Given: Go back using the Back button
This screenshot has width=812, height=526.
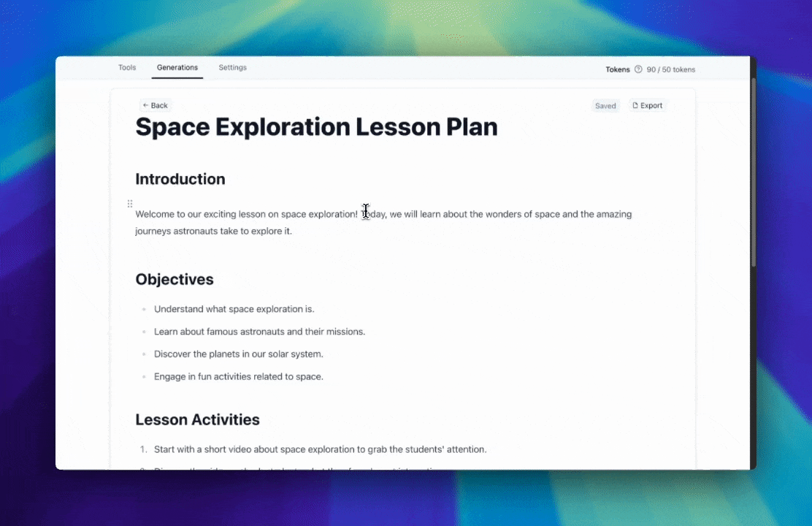Looking at the screenshot, I should (x=155, y=105).
